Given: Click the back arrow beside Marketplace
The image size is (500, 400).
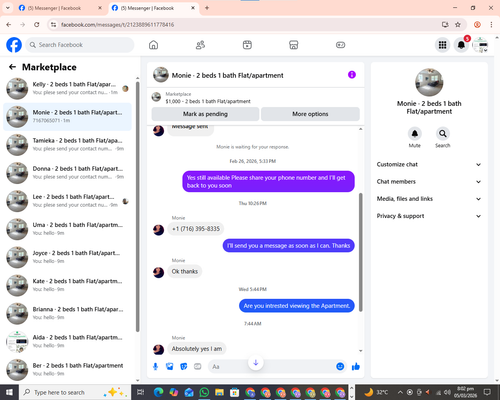Looking at the screenshot, I should (x=12, y=67).
